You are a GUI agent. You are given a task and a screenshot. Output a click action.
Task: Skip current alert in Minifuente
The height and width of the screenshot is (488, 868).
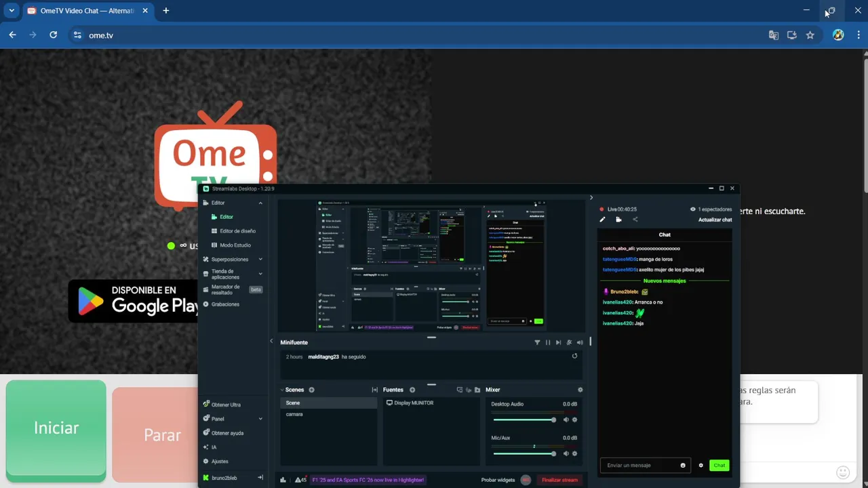(558, 342)
